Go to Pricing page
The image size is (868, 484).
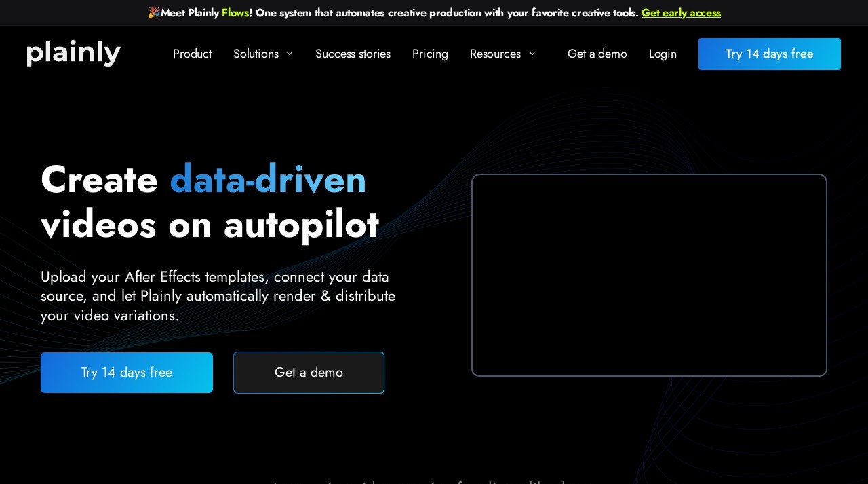[x=430, y=54]
